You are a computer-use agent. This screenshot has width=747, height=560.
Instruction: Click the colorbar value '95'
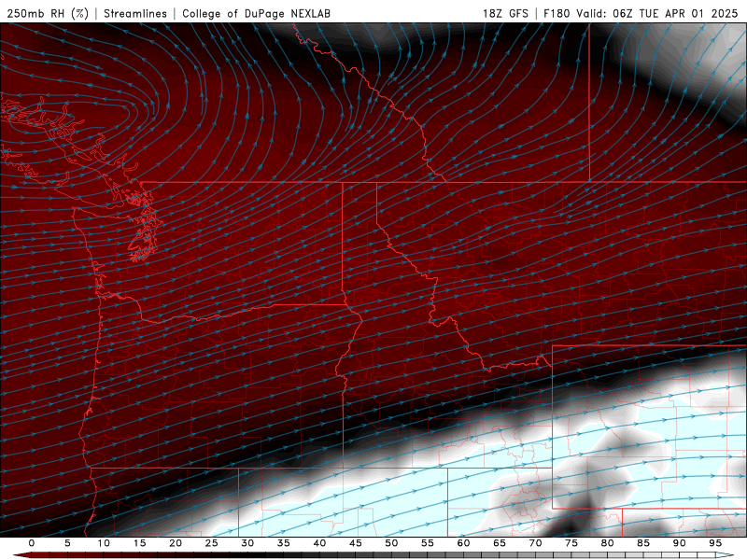pyautogui.click(x=715, y=543)
